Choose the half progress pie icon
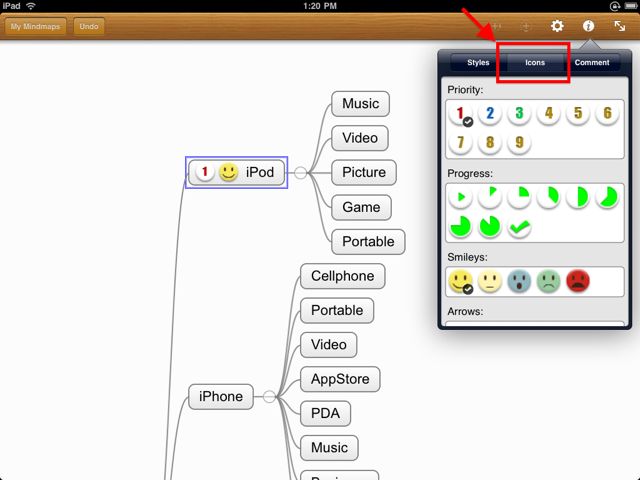The width and height of the screenshot is (640, 480). 578,197
